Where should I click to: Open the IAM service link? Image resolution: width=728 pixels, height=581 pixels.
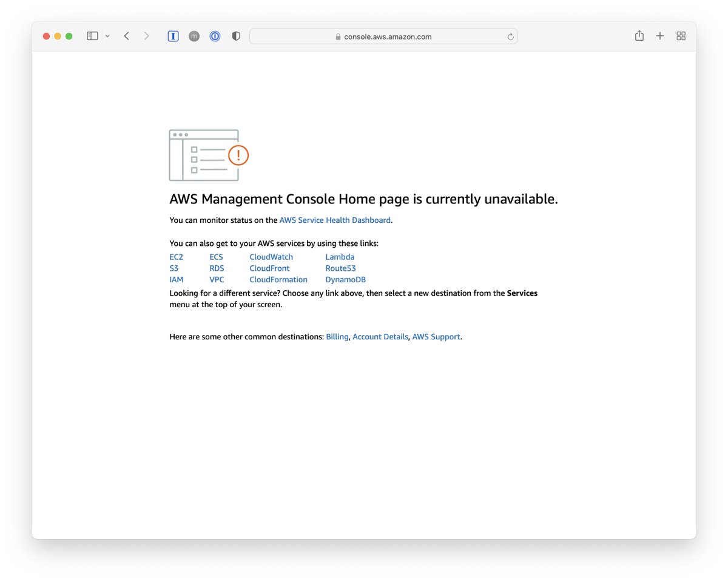(177, 280)
